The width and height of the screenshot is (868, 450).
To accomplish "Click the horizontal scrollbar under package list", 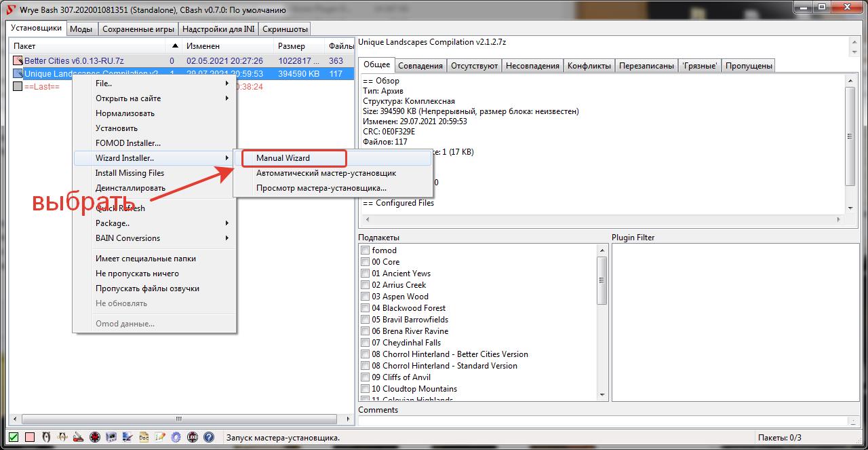I will (179, 419).
